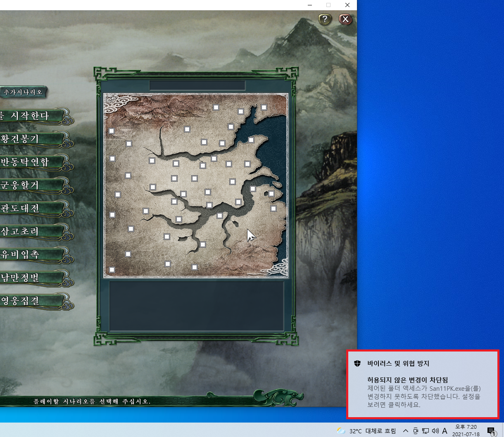
Task: Close the scenario screen with the red X icon
Action: point(345,19)
